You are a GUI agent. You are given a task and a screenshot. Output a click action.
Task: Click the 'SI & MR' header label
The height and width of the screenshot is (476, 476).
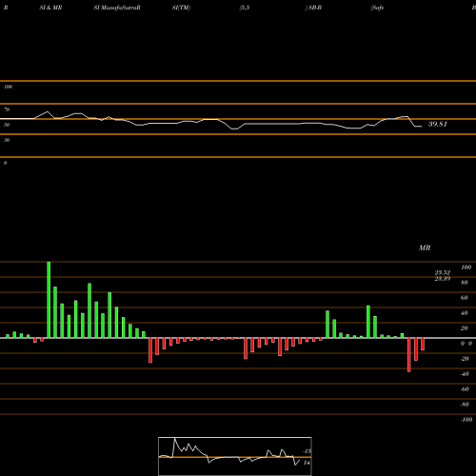click(50, 8)
